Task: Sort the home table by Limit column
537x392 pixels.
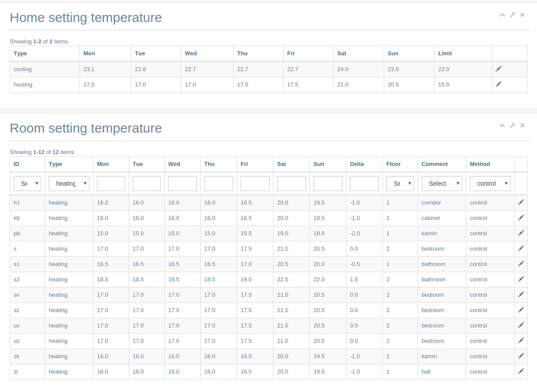Action: [x=445, y=53]
